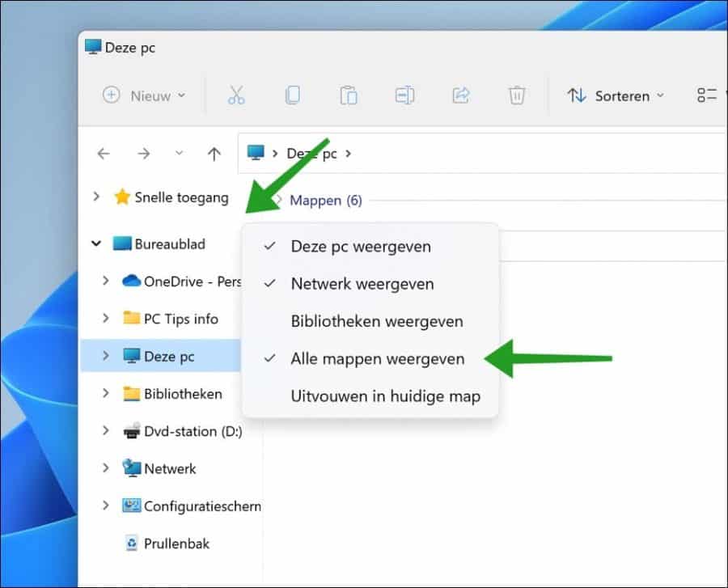Click the Delete trash can icon
Image resolution: width=728 pixels, height=588 pixels.
[x=517, y=95]
